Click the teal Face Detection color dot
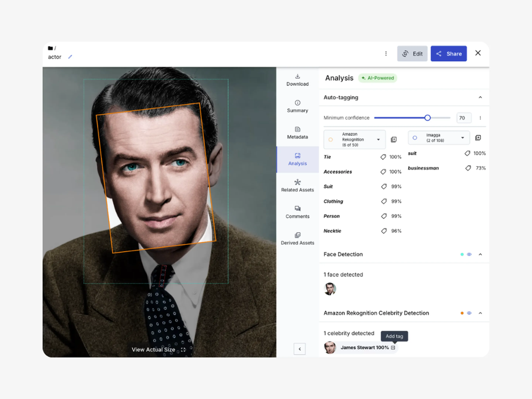Image resolution: width=532 pixels, height=399 pixels. tap(462, 255)
